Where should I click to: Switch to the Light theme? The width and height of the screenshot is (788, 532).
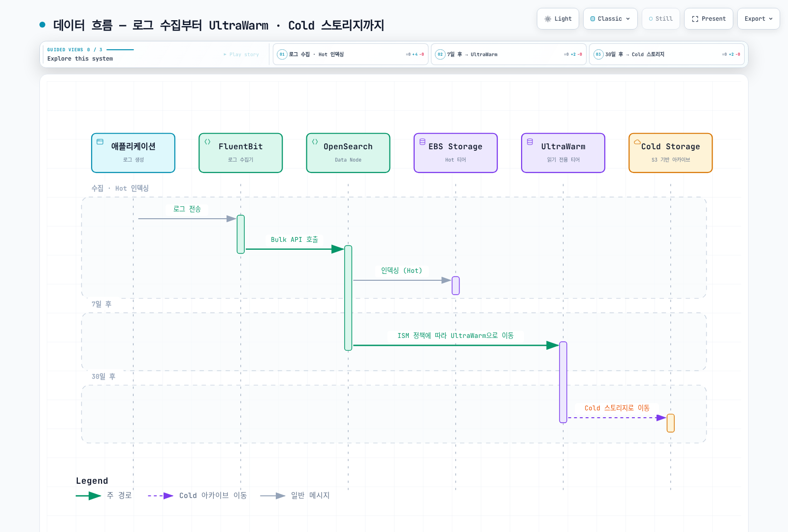pyautogui.click(x=558, y=19)
